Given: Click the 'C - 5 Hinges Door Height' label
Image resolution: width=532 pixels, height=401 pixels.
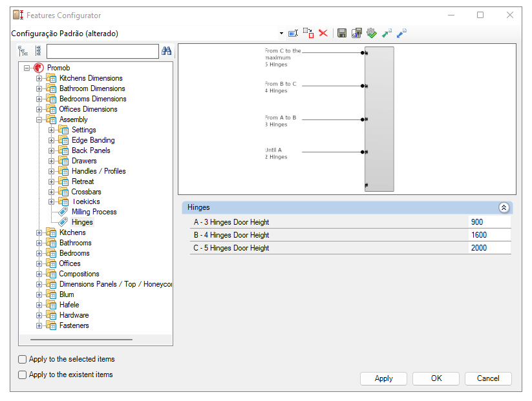Looking at the screenshot, I should pos(231,248).
